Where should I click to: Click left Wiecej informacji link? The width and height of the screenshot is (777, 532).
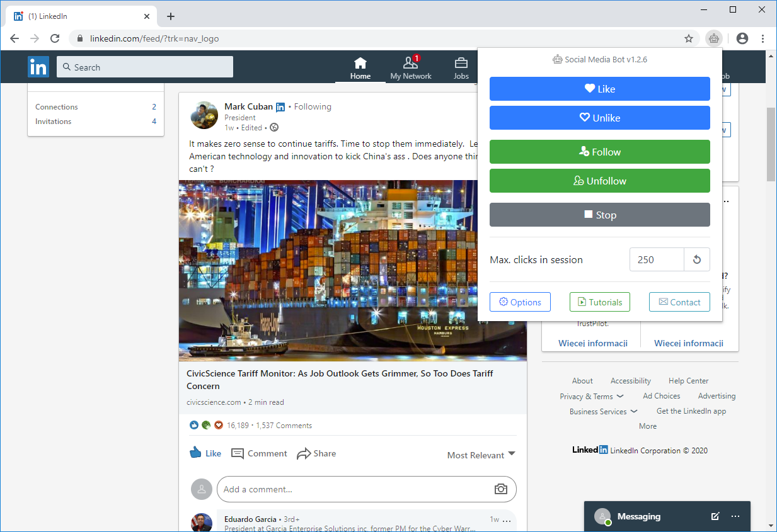point(592,343)
